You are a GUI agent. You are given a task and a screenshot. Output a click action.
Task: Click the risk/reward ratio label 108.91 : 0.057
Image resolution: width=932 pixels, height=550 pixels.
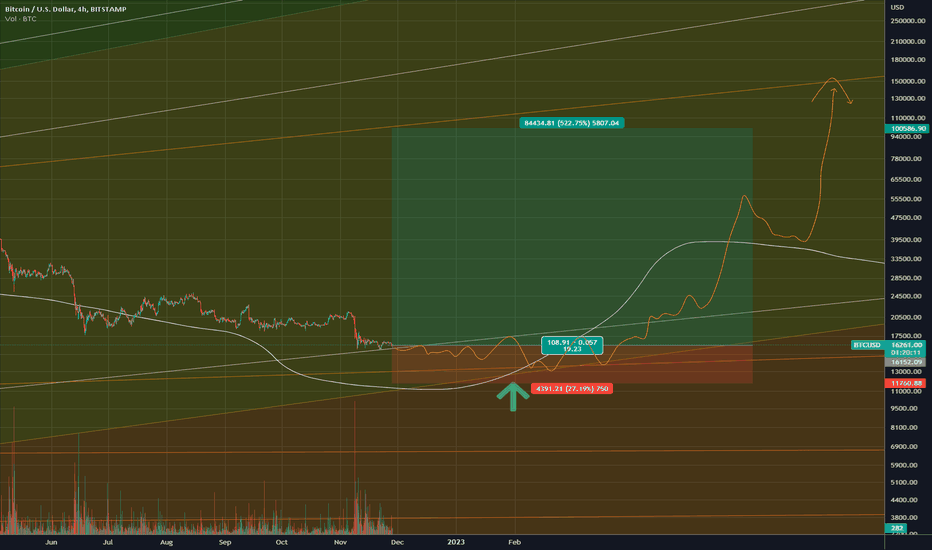coord(572,345)
